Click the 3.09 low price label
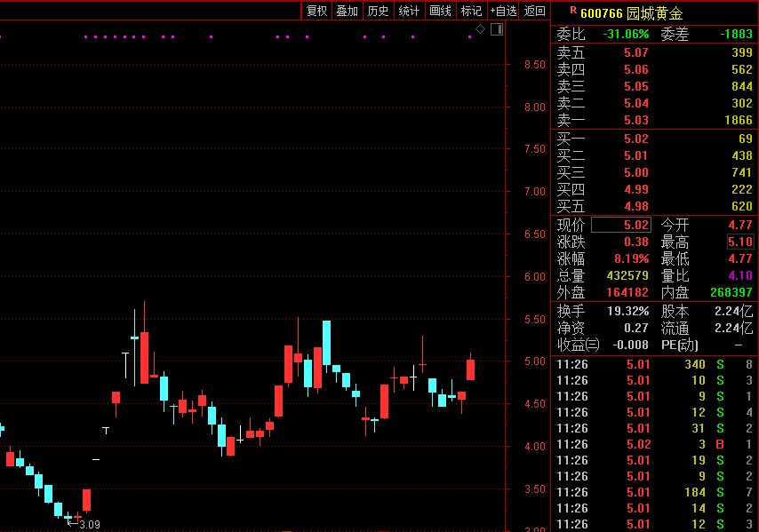The height and width of the screenshot is (532, 759). pos(89,525)
